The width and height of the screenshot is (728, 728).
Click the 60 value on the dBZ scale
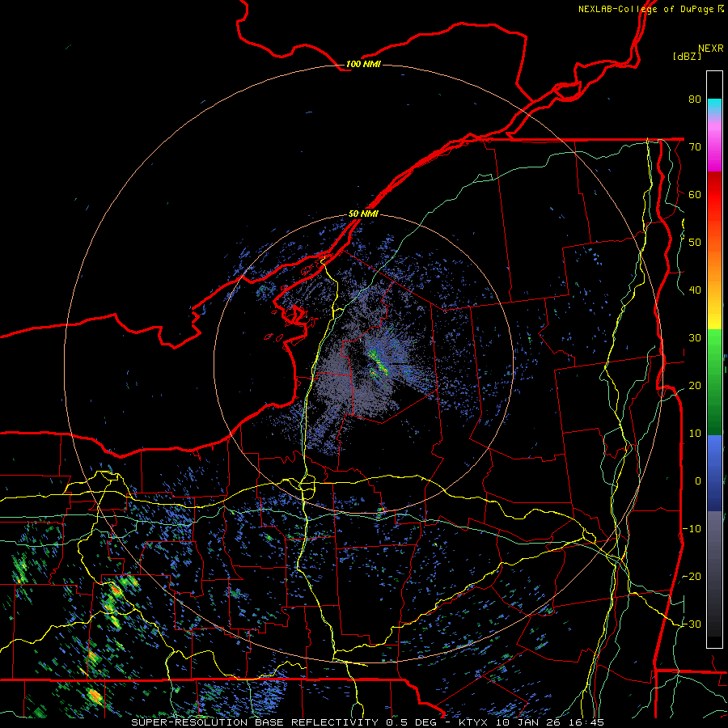click(695, 194)
